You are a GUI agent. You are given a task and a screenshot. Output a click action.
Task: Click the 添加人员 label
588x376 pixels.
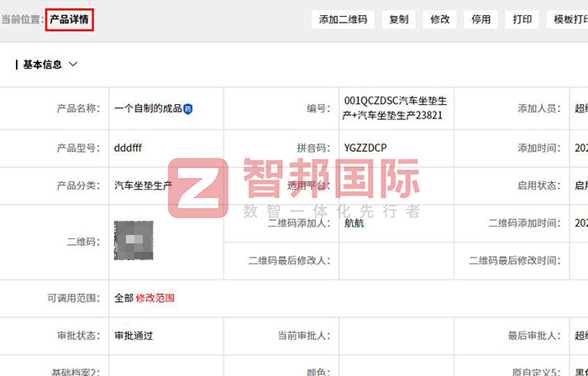(x=539, y=108)
